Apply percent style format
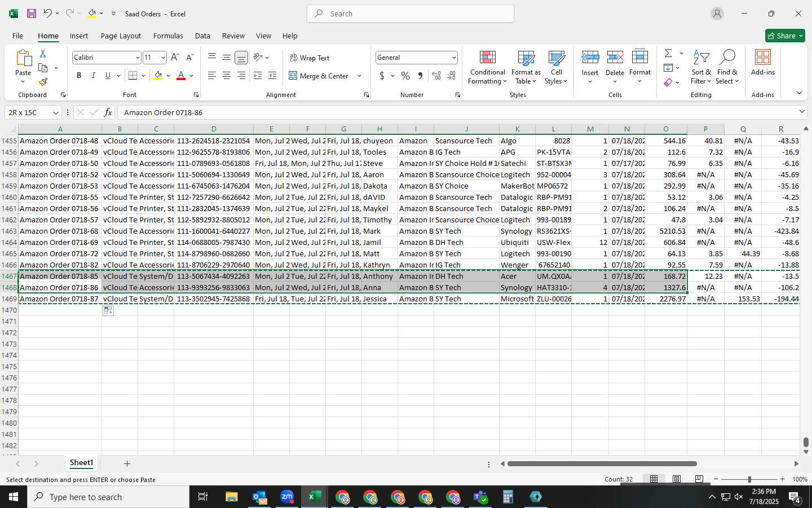The width and height of the screenshot is (812, 508). coord(405,76)
